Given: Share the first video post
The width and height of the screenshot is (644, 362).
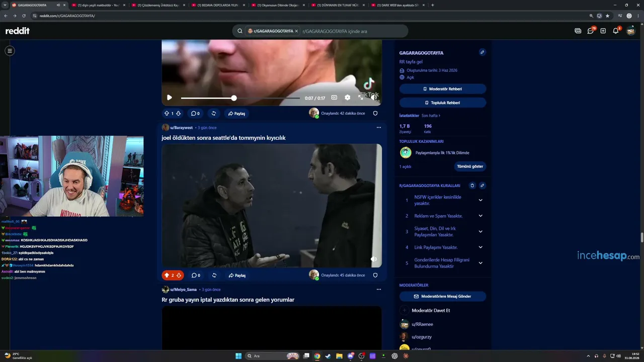Looking at the screenshot, I should click(237, 114).
